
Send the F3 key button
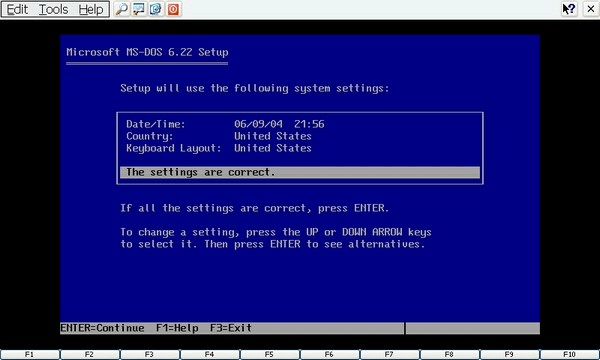point(150,355)
